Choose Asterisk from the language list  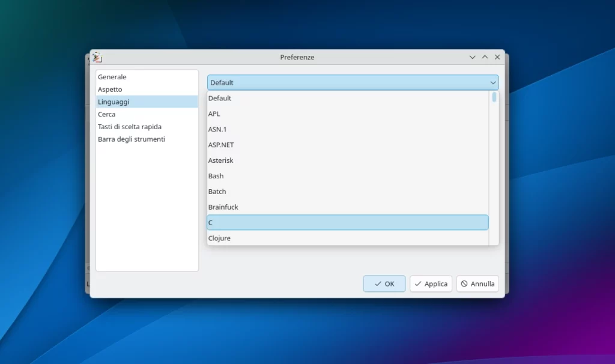coord(348,160)
